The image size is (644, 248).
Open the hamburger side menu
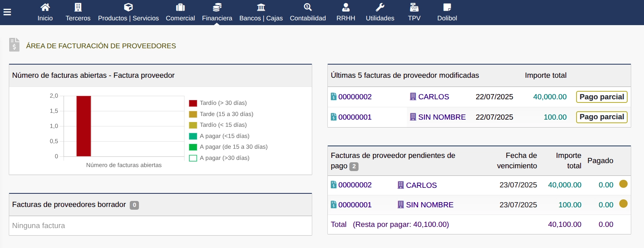point(7,12)
